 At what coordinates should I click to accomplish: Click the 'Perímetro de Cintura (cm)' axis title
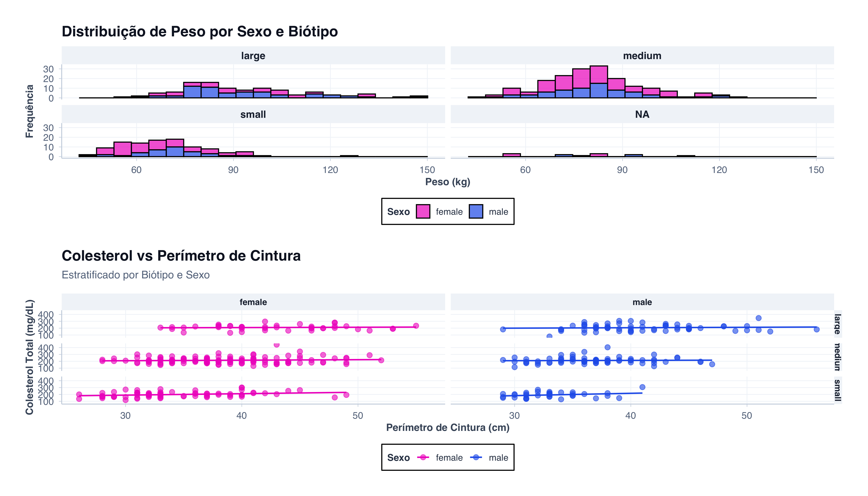[448, 428]
